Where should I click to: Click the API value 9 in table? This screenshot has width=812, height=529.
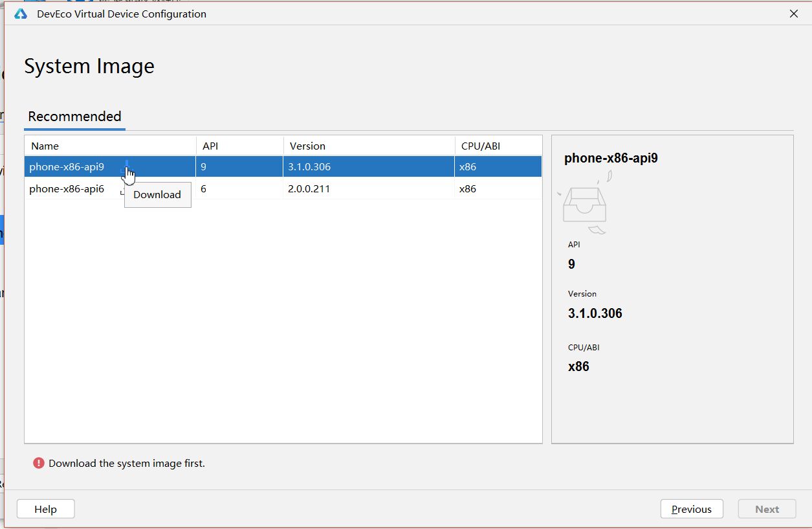pyautogui.click(x=203, y=166)
